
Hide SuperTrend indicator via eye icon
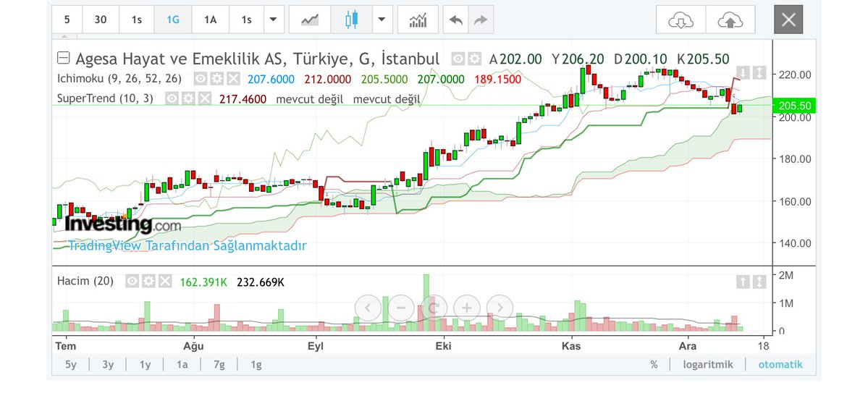tap(172, 98)
